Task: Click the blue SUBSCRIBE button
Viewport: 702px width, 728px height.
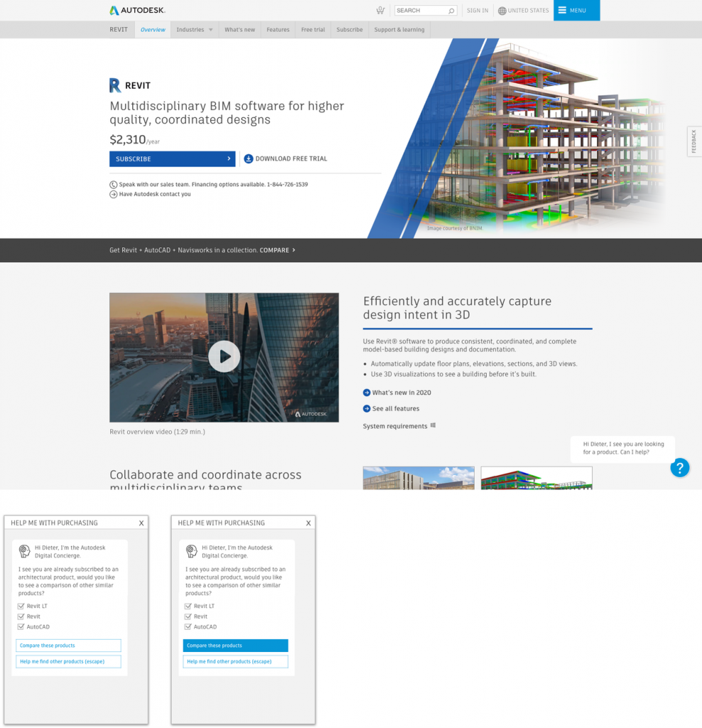Action: click(172, 159)
